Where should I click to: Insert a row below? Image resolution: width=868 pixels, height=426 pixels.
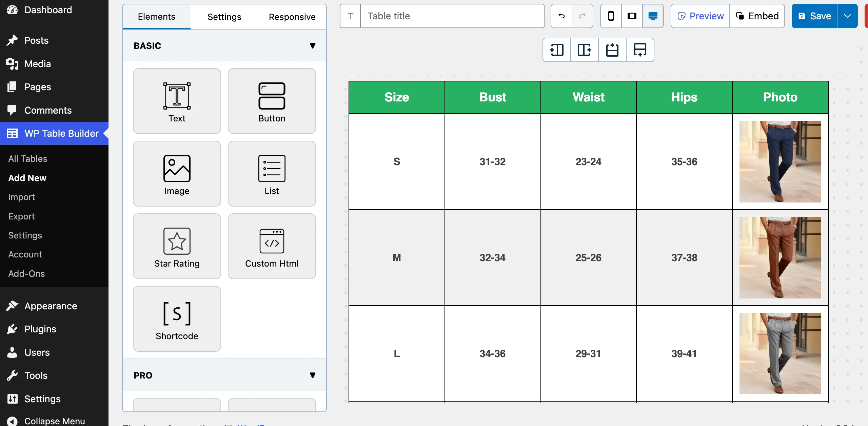(640, 50)
